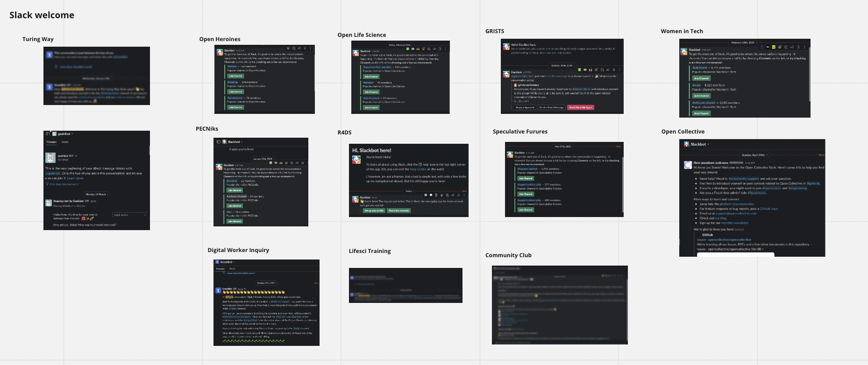
Task: Switch to Messages tab in Digital Worker Inquiry screenshot
Action: (221, 269)
